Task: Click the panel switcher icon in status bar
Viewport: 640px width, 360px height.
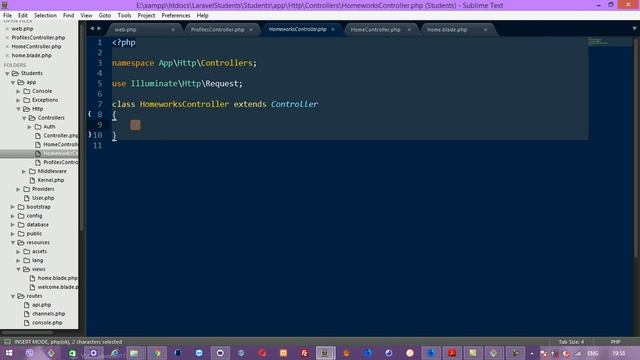Action: click(x=7, y=342)
